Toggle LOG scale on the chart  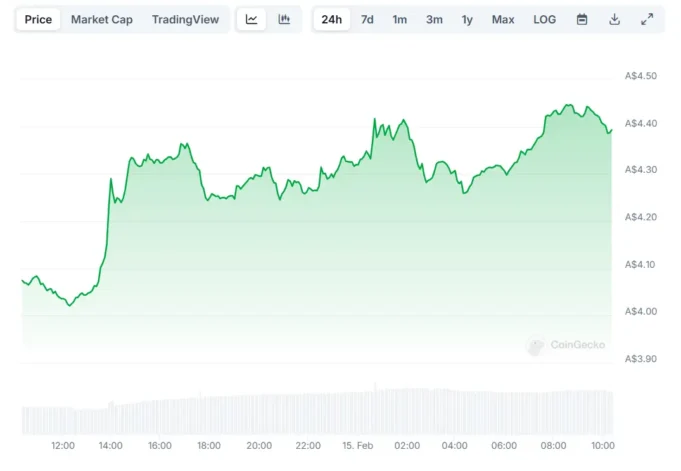click(545, 20)
